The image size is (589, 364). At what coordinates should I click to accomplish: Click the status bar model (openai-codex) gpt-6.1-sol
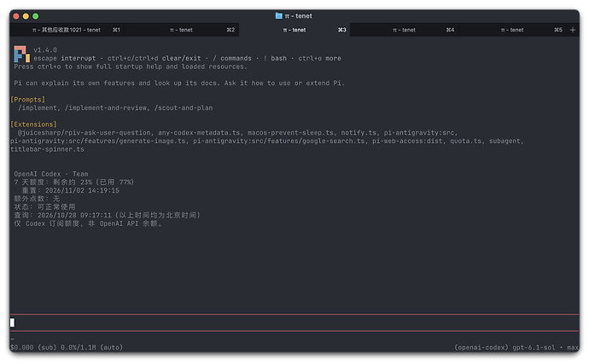(x=504, y=348)
